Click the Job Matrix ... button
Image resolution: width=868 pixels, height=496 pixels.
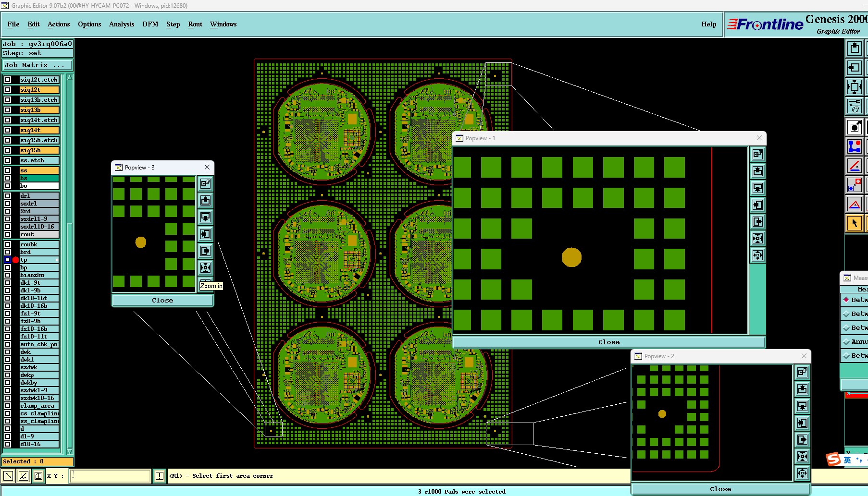click(x=37, y=65)
